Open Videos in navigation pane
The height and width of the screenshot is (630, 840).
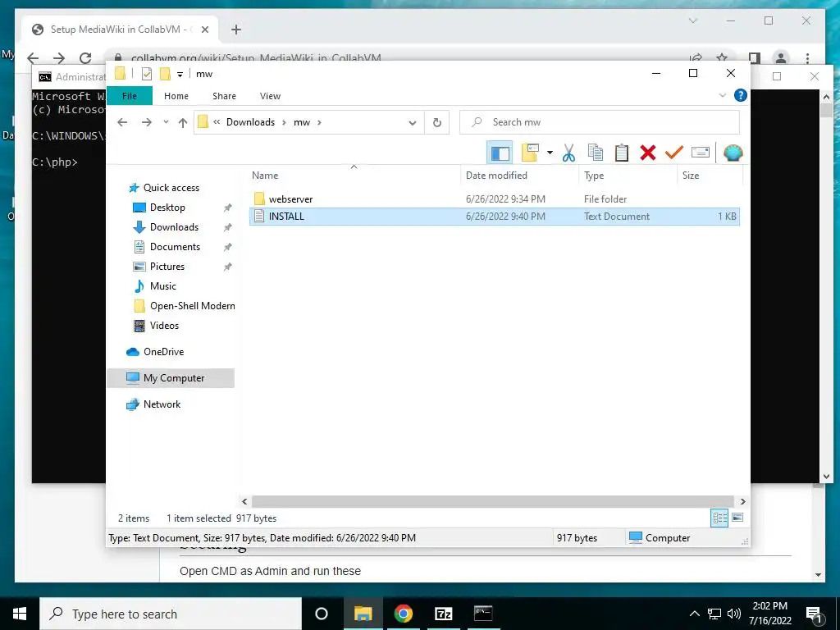point(164,326)
